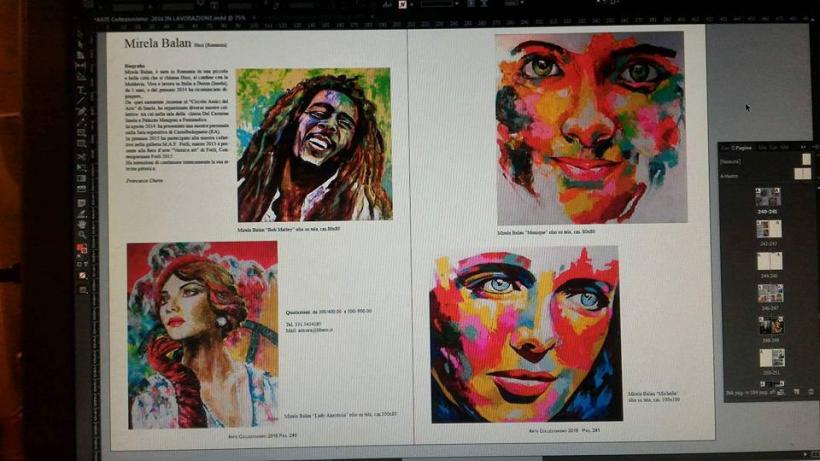820x461 pixels.
Task: Click the Bob Marley painting on the page
Action: [x=313, y=145]
